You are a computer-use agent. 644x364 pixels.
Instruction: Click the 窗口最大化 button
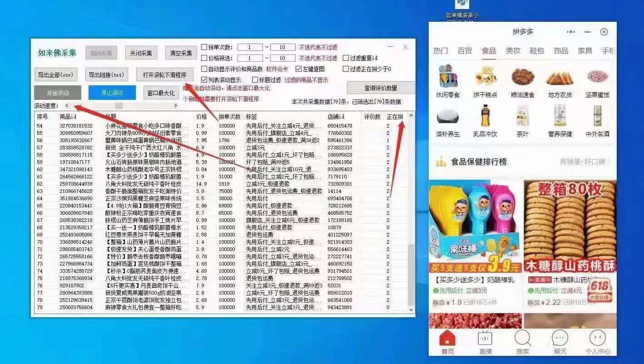161,93
